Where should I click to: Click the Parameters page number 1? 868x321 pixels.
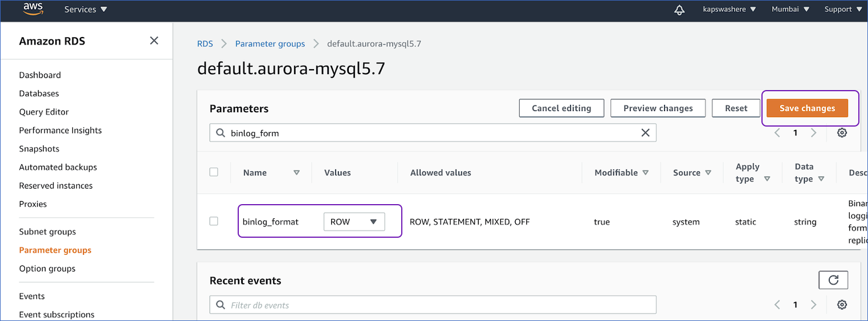[x=795, y=133]
